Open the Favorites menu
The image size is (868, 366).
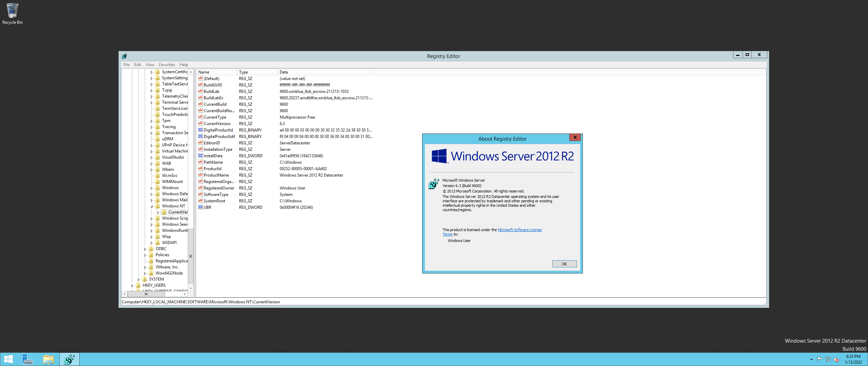click(167, 65)
